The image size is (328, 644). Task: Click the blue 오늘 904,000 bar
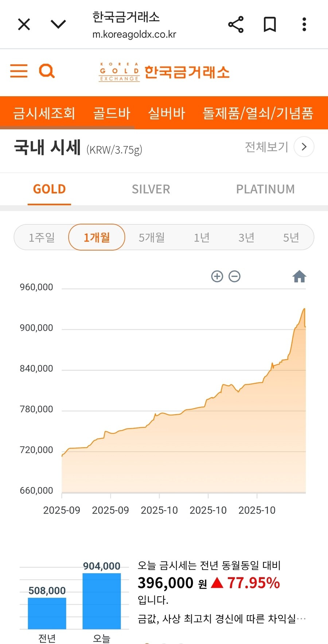[102, 601]
